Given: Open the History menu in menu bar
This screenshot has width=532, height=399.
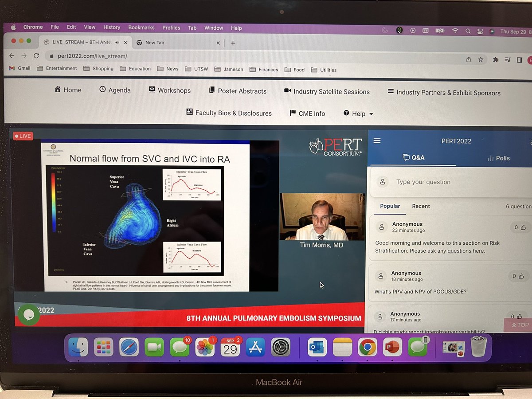Looking at the screenshot, I should (112, 27).
